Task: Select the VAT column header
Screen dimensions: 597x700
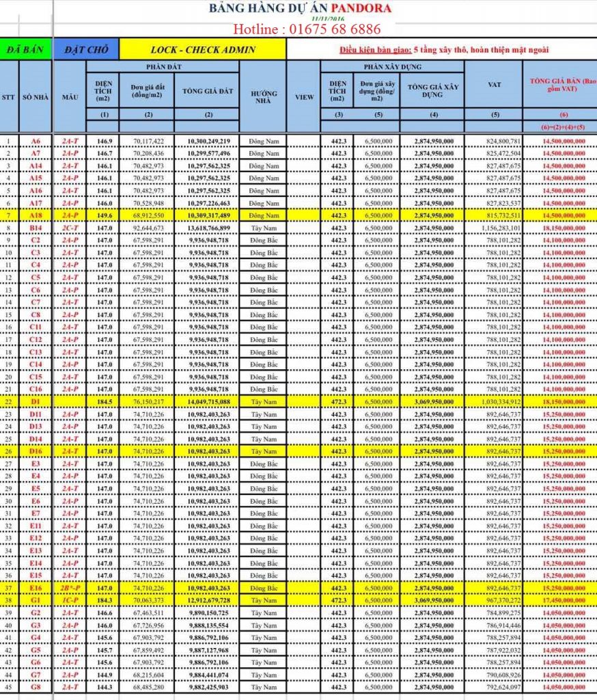Action: pos(494,84)
